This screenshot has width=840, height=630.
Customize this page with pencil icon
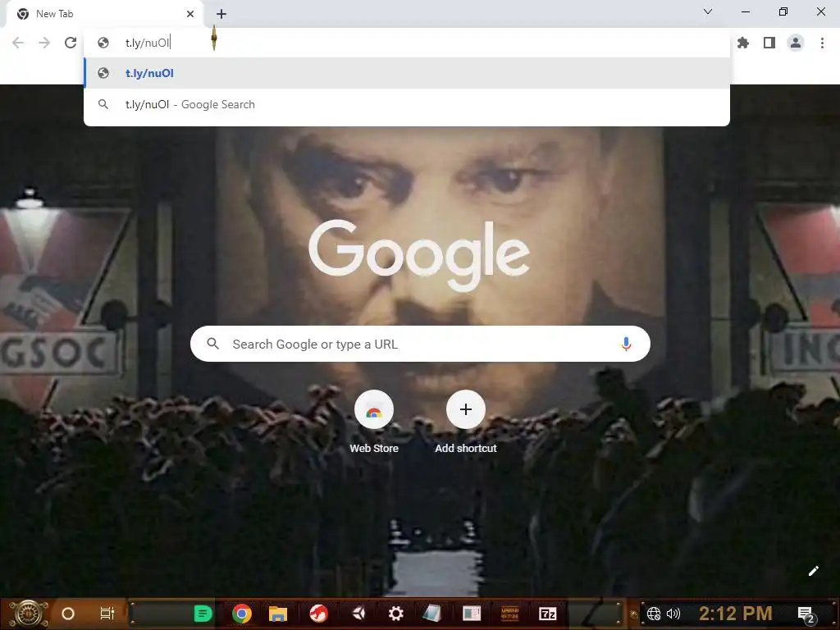point(813,571)
